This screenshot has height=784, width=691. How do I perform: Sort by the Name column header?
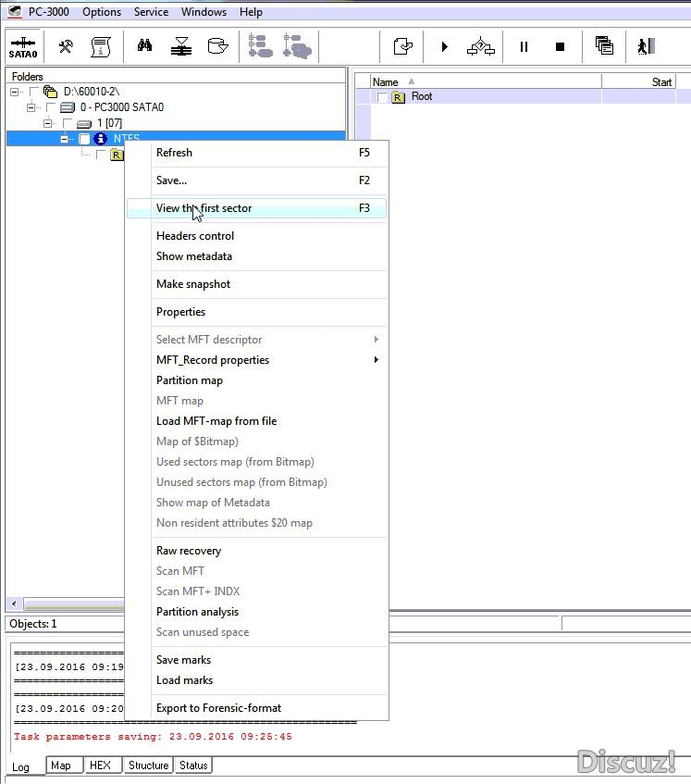[x=486, y=82]
